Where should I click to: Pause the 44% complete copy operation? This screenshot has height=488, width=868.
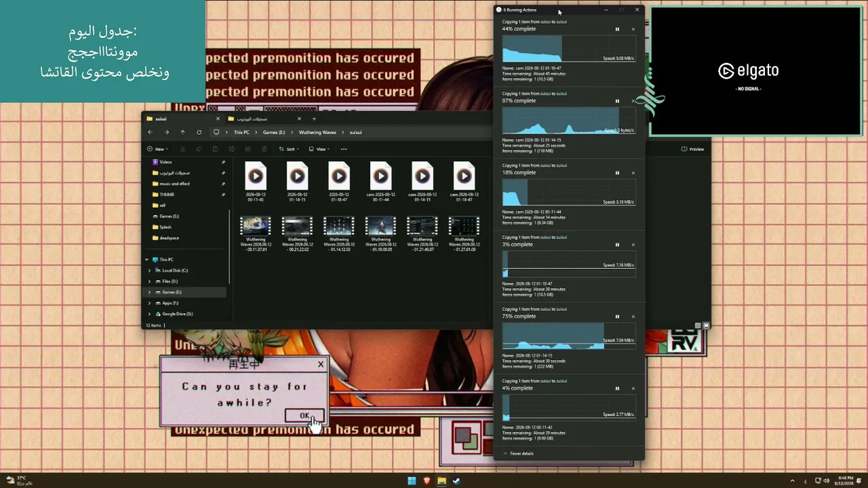click(x=617, y=29)
